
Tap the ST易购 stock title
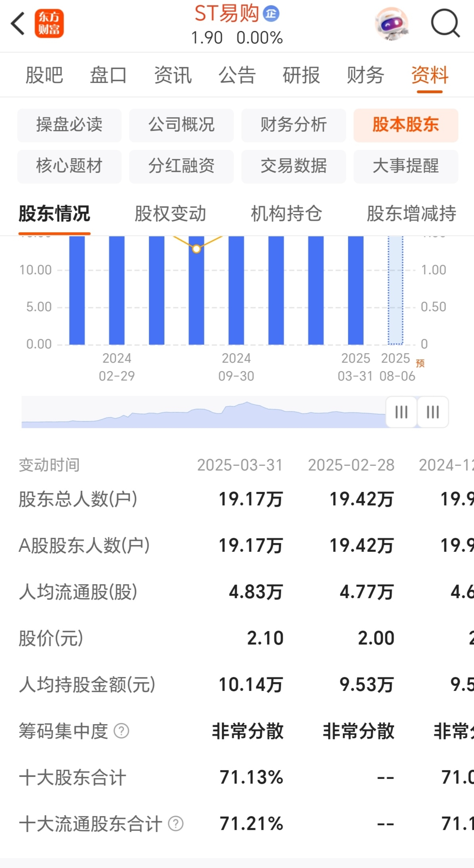(x=226, y=14)
